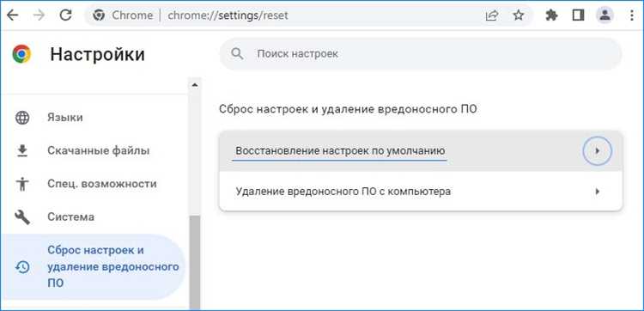Click the sidebar scrollbar thumb
Screen dimensions: 644x311
(x=195, y=263)
